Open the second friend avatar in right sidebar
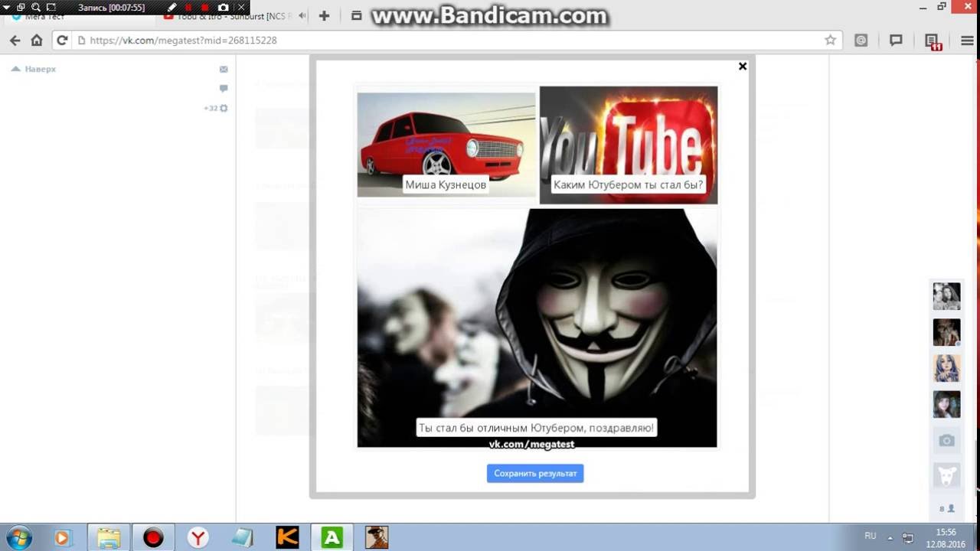Image resolution: width=980 pixels, height=551 pixels. (947, 332)
